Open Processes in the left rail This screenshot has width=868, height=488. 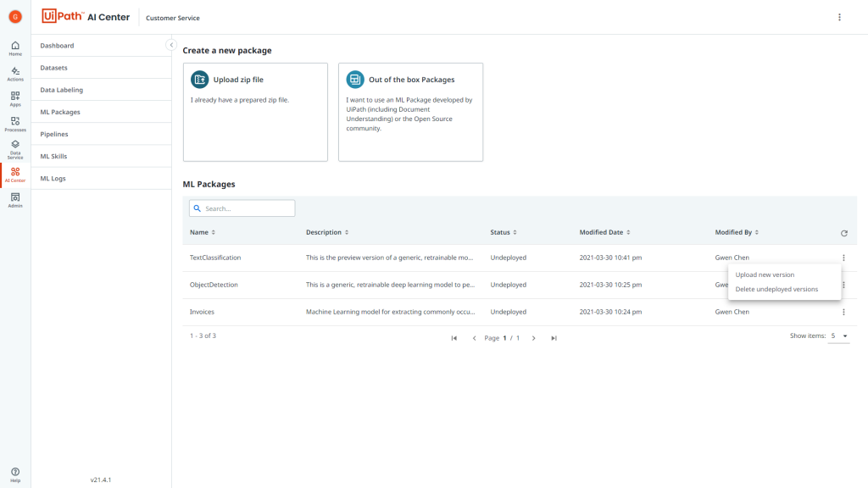[15, 124]
